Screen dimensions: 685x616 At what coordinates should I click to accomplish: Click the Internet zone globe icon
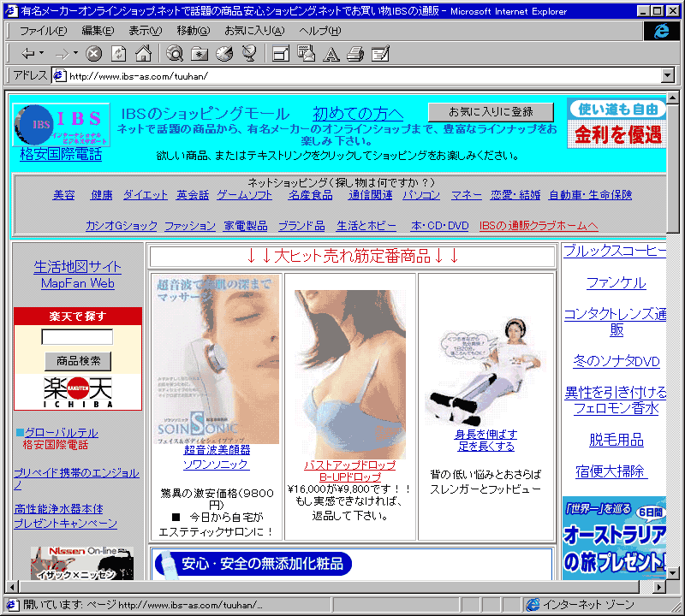pos(533,605)
